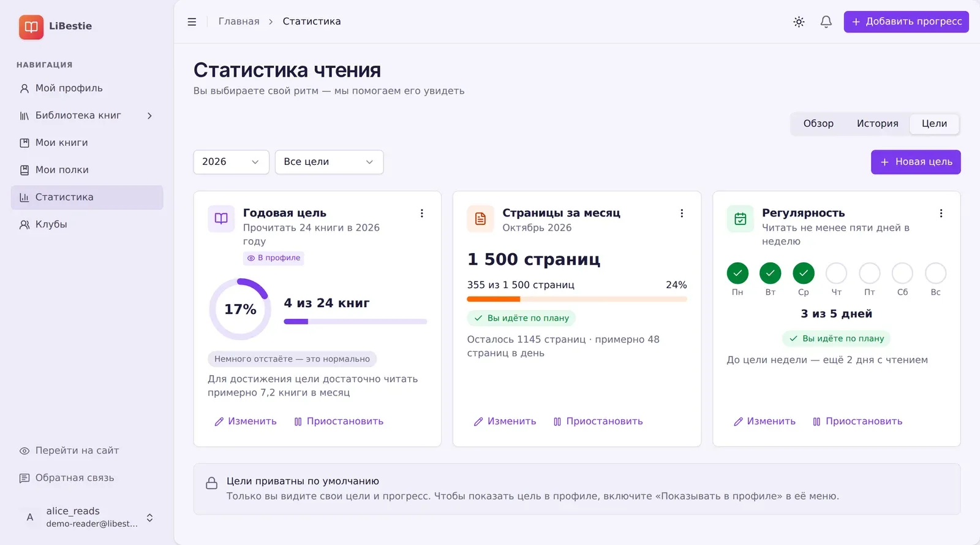
Task: Toggle Wednesday (Ср) reading day circle
Action: [804, 273]
